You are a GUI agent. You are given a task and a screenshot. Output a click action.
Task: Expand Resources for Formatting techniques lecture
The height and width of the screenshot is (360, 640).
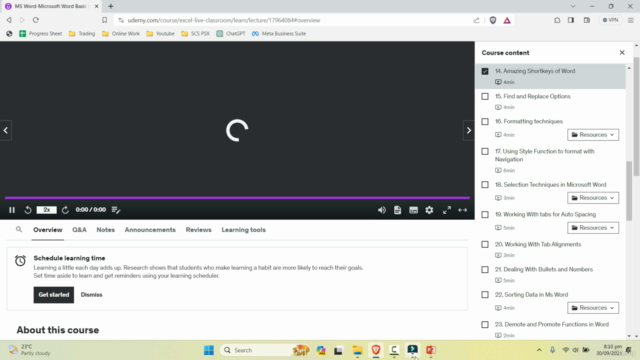coord(593,135)
